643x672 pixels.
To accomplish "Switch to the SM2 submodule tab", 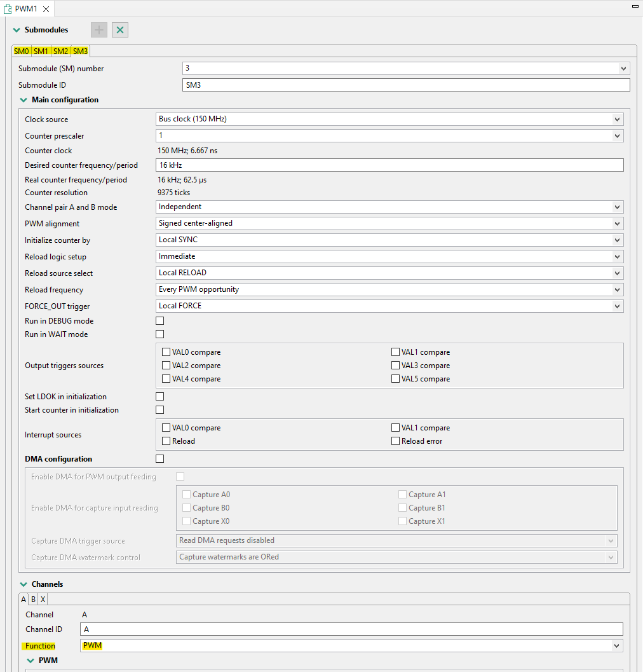I will pos(61,51).
